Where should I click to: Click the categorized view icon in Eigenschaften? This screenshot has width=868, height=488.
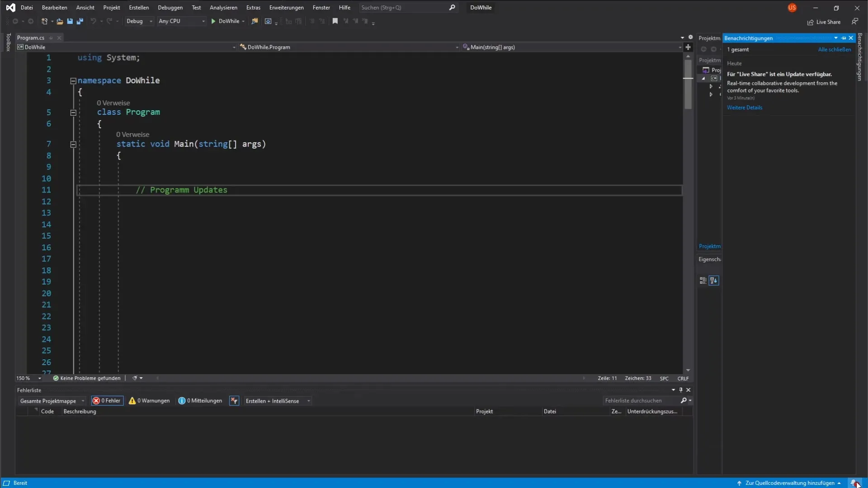tap(703, 281)
